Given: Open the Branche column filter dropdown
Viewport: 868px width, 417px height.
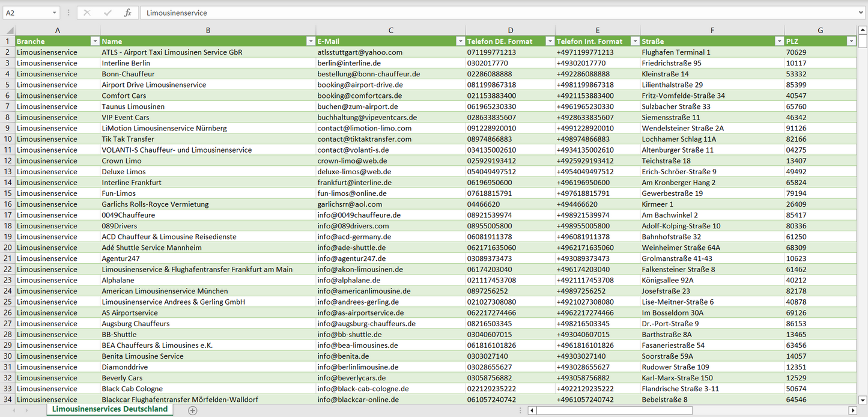Looking at the screenshot, I should (x=94, y=41).
